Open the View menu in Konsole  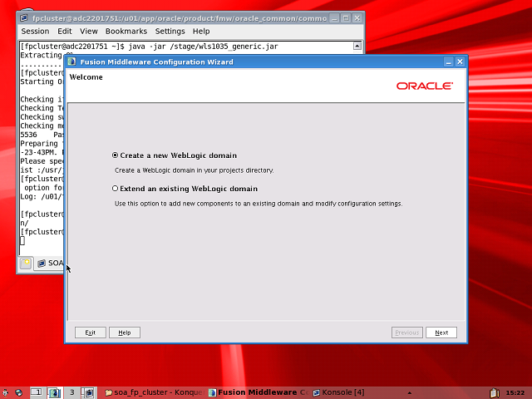point(89,32)
